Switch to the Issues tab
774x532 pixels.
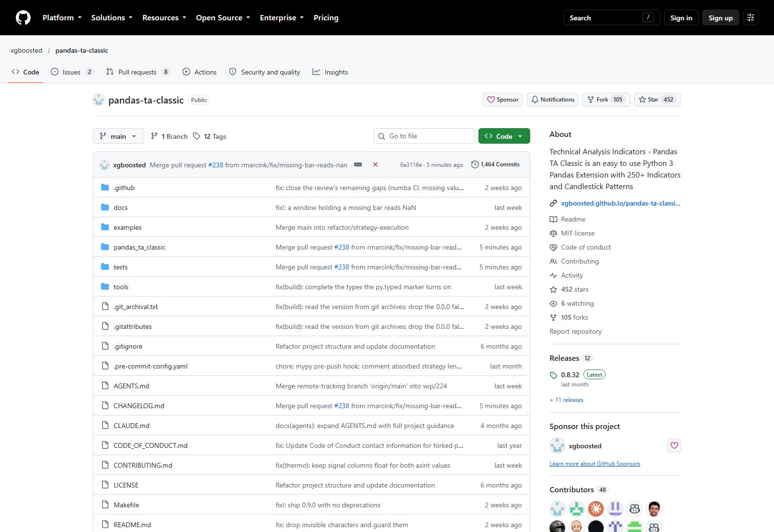point(72,72)
